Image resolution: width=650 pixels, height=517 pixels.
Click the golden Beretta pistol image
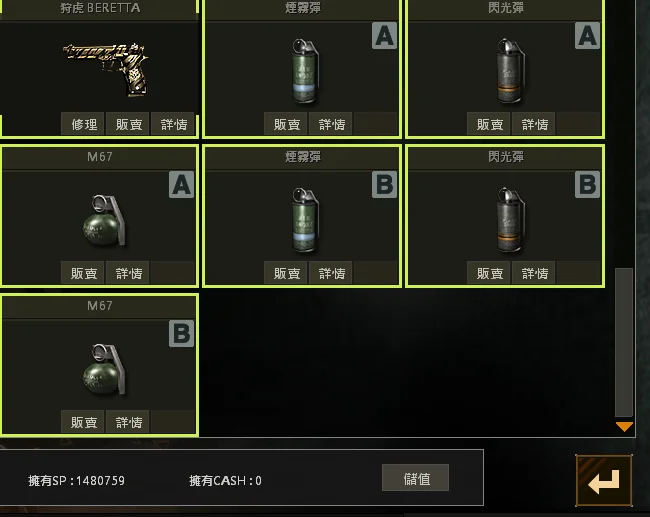pyautogui.click(x=107, y=68)
